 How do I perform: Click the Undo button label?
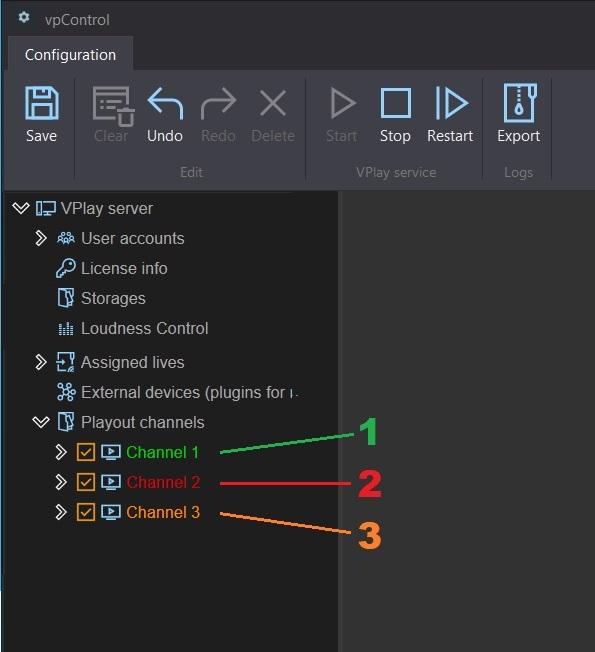[x=165, y=136]
